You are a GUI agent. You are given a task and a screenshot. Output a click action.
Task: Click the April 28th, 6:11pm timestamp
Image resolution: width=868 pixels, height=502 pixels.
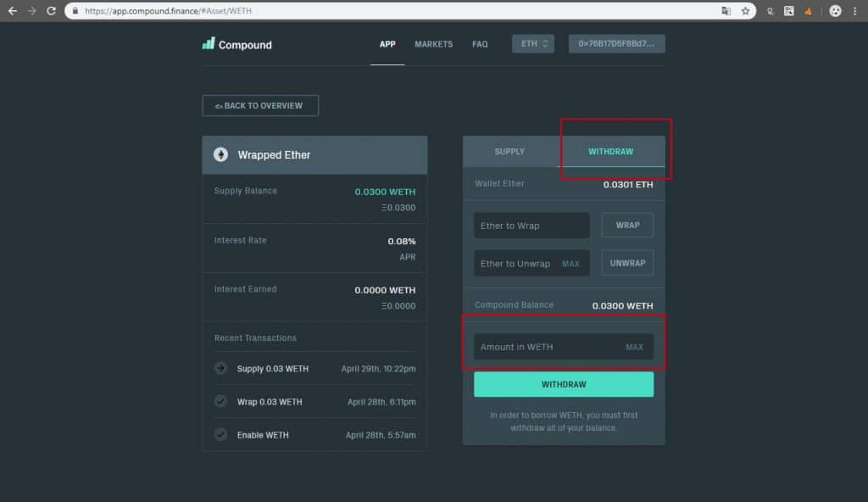click(381, 402)
